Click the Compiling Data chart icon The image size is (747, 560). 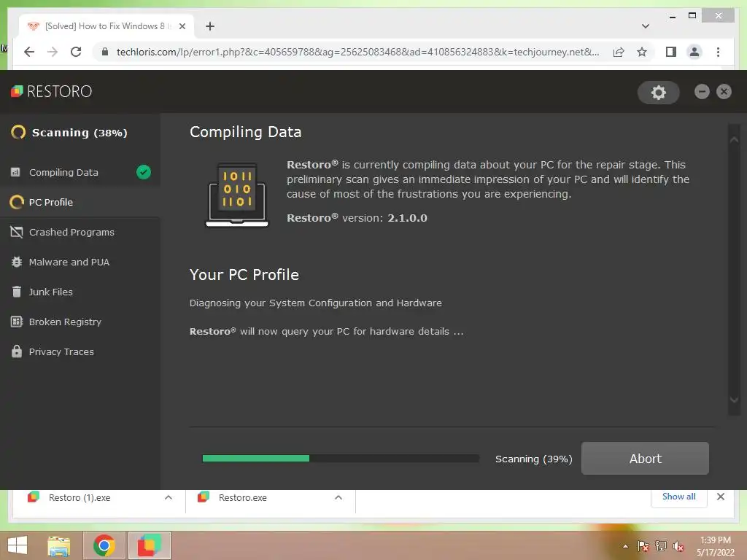[16, 172]
